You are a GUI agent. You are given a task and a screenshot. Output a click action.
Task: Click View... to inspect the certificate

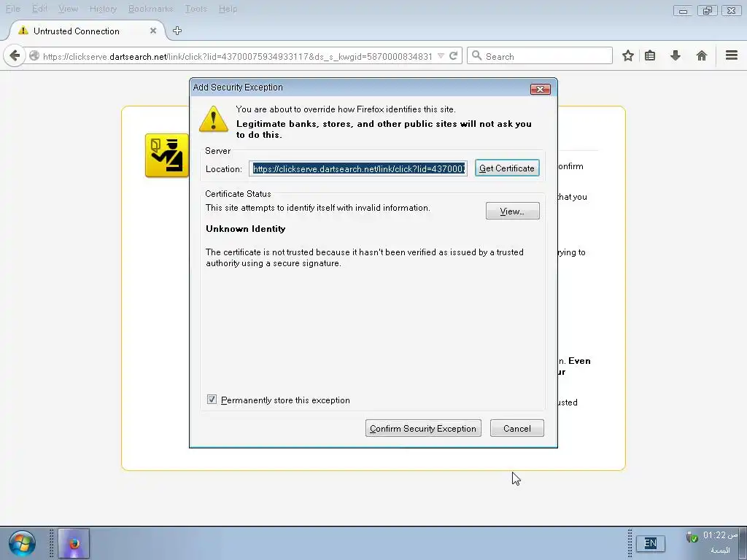[x=512, y=211]
